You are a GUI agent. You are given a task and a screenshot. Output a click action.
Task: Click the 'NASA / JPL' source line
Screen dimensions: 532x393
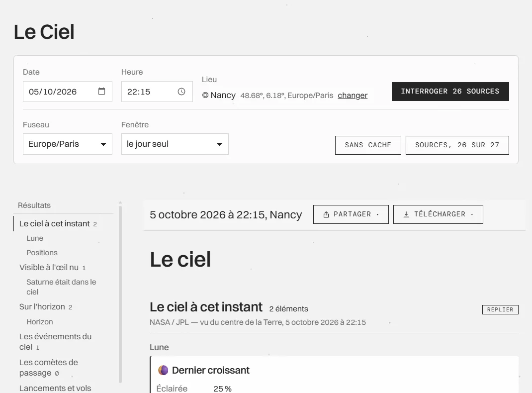coord(258,322)
